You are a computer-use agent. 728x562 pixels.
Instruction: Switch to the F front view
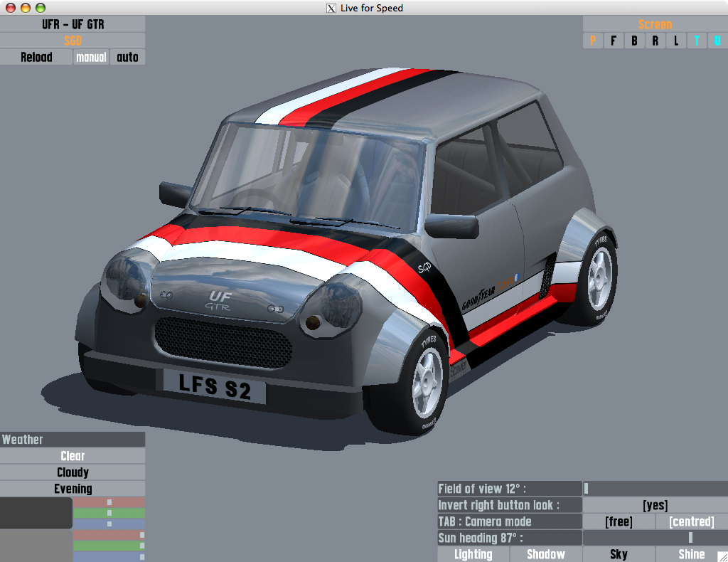[x=614, y=41]
